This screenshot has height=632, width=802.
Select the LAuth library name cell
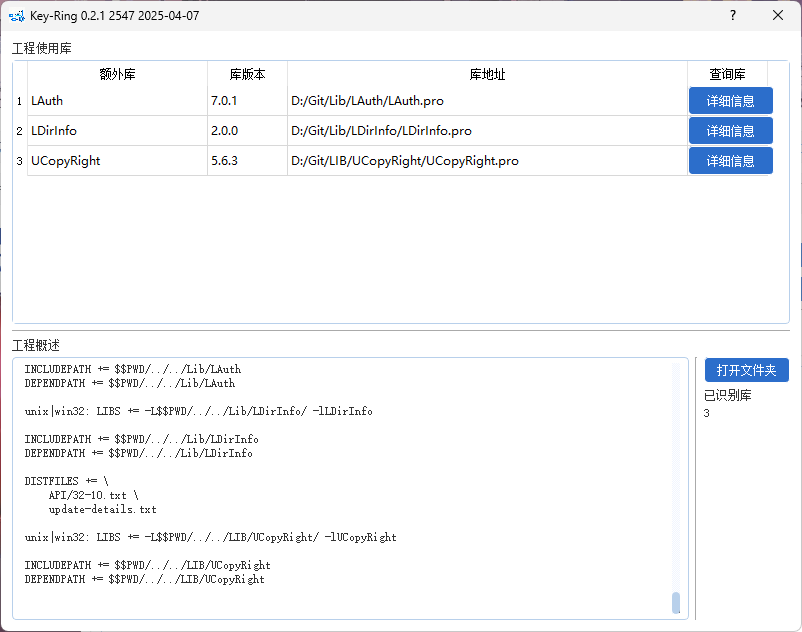pos(117,101)
